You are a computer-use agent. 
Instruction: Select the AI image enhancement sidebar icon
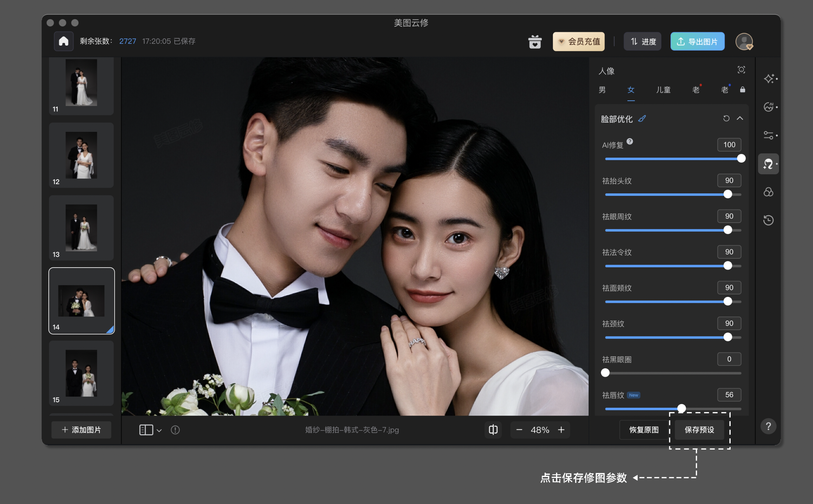click(x=769, y=107)
